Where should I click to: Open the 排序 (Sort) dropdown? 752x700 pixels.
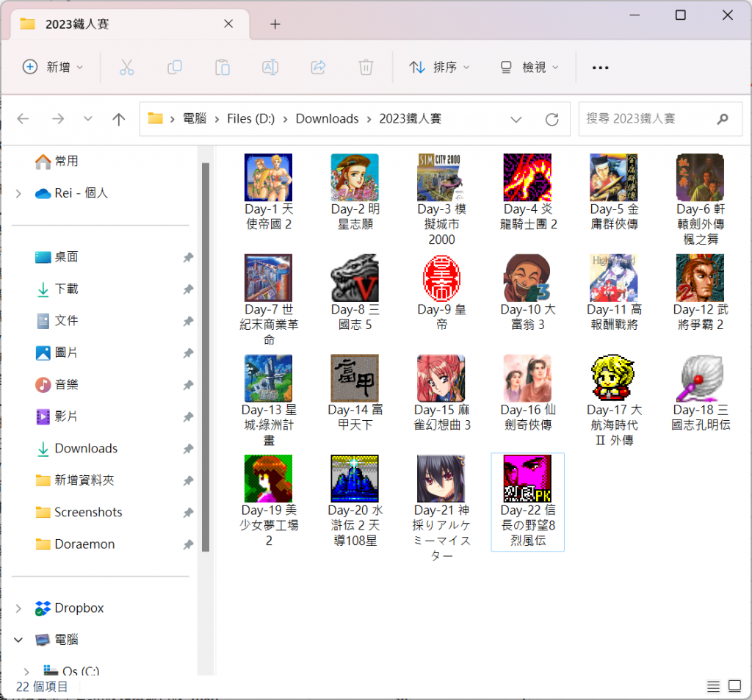[439, 67]
